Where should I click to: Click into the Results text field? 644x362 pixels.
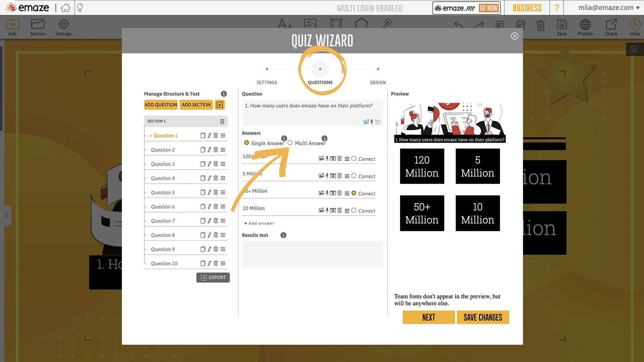(x=312, y=254)
